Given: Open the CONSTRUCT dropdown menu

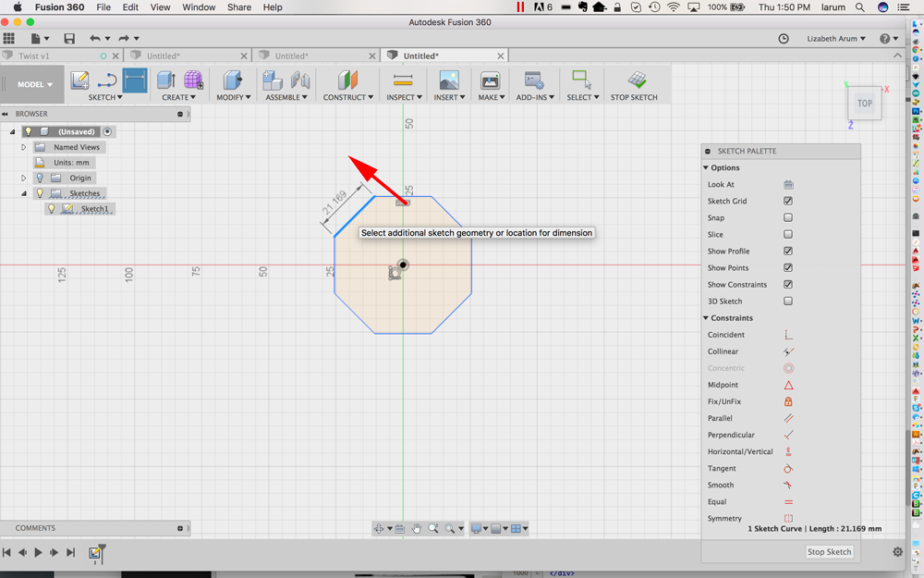Looking at the screenshot, I should point(348,97).
